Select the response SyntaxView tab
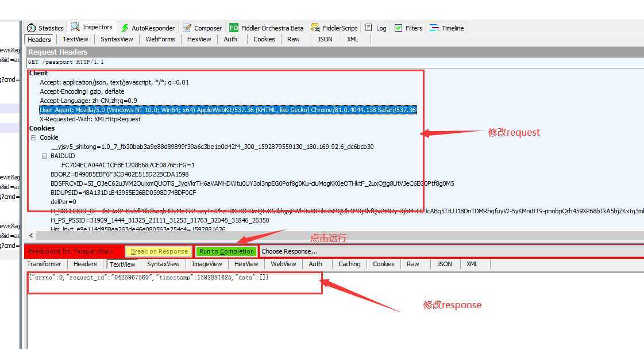644x349 pixels. [163, 264]
